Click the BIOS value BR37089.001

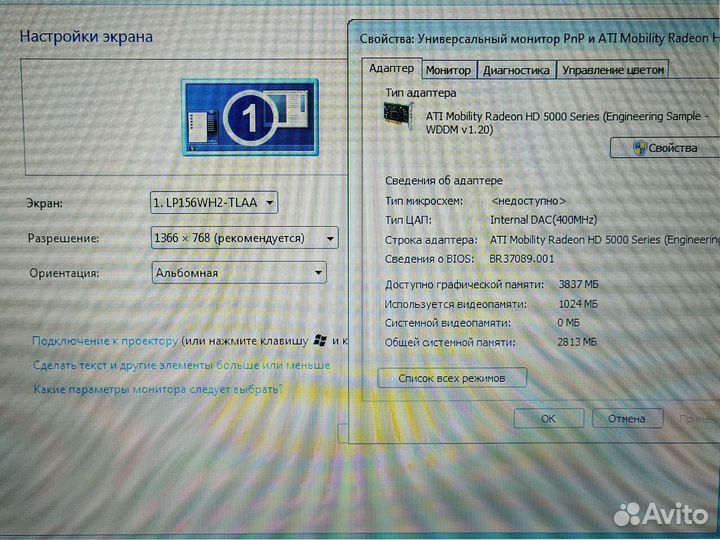522,259
